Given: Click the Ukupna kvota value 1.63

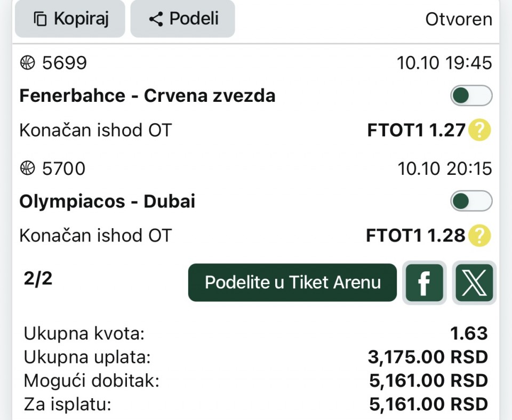Looking at the screenshot, I should coord(469,334).
